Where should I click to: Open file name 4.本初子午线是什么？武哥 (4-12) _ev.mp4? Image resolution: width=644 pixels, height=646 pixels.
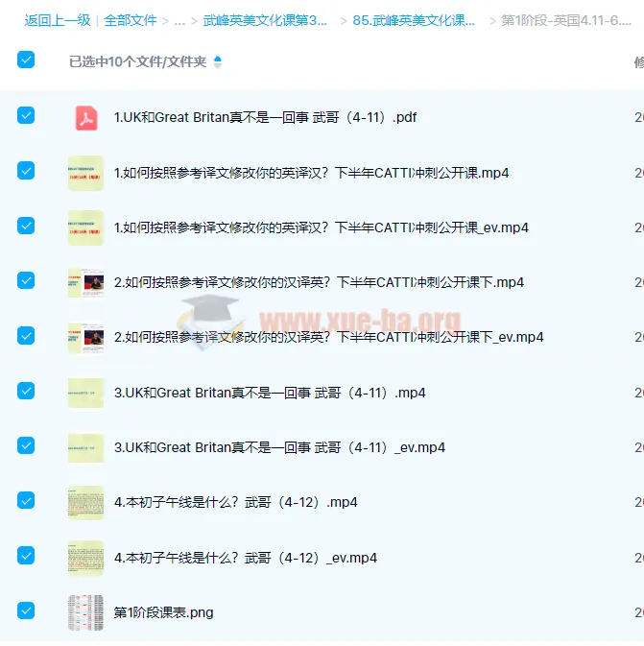point(246,558)
